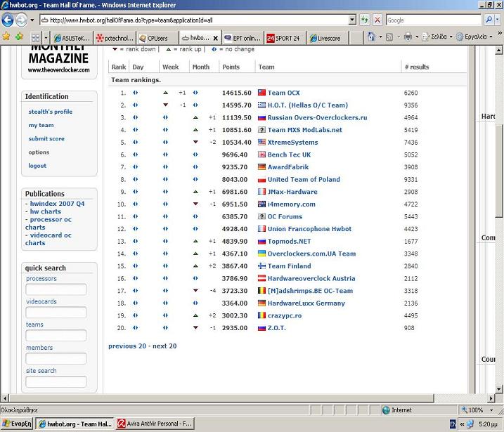
Task: Click the RSS feeds icon
Action: [x=389, y=37]
